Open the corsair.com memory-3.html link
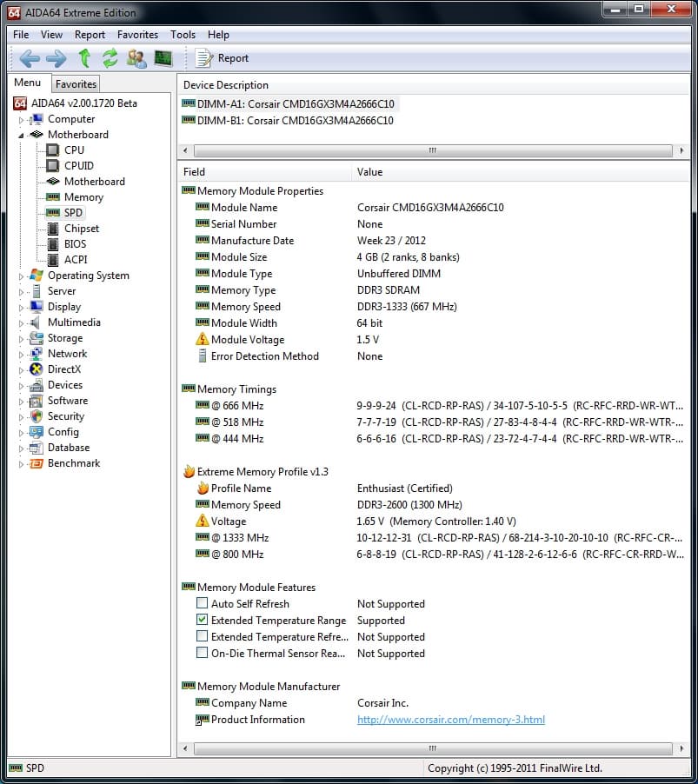 tap(451, 720)
